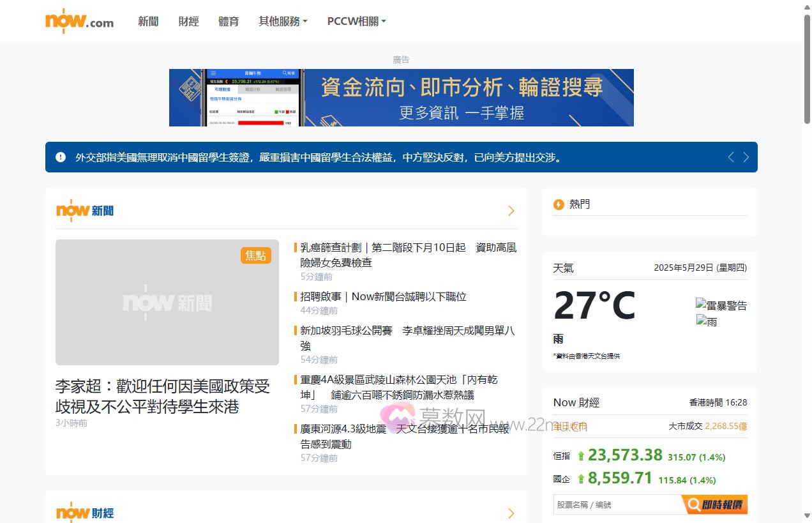Image resolution: width=812 pixels, height=523 pixels.
Task: Open the breast cancer screening headline
Action: tap(408, 255)
